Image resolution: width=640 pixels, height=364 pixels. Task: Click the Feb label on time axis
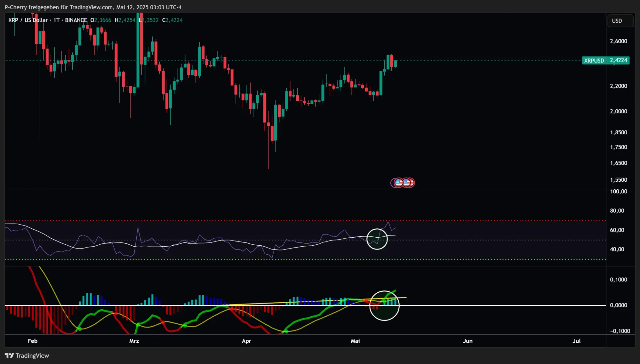tap(33, 341)
